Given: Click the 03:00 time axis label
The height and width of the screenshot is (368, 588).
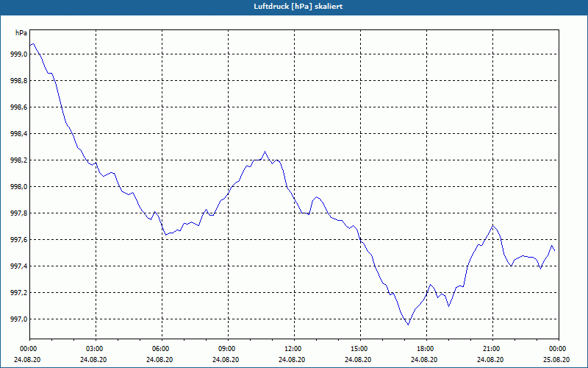Looking at the screenshot, I should 96,349.
